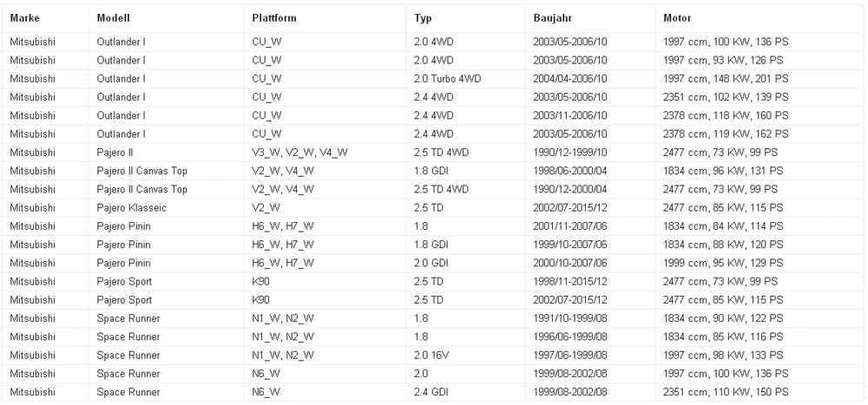
Task: Select the Pajero II model cell
Action: coord(167,153)
